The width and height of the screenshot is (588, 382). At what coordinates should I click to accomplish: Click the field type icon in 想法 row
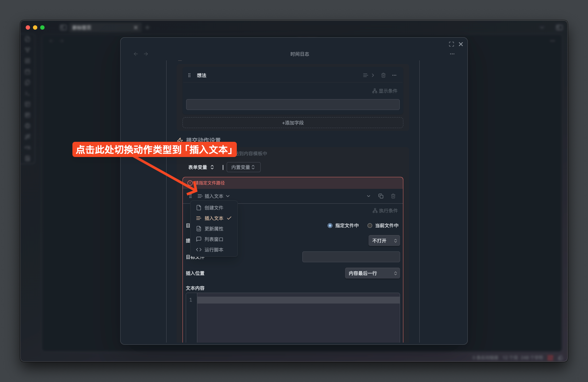click(x=365, y=75)
